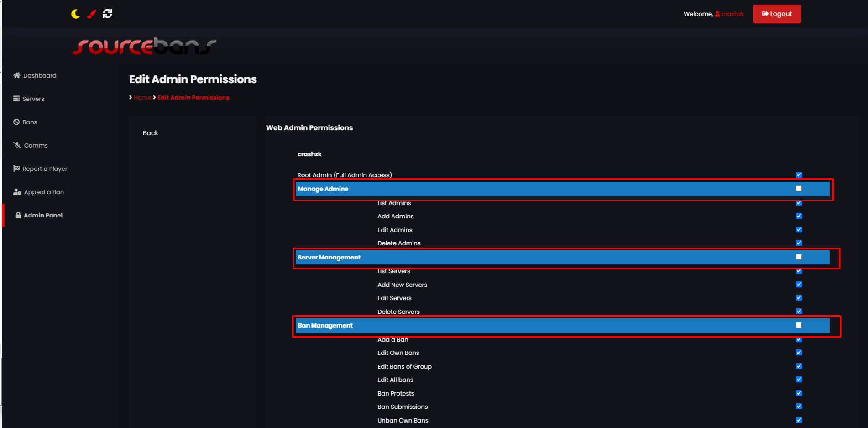Click the crashzk admin name heading
The image size is (868, 428).
[x=309, y=154]
